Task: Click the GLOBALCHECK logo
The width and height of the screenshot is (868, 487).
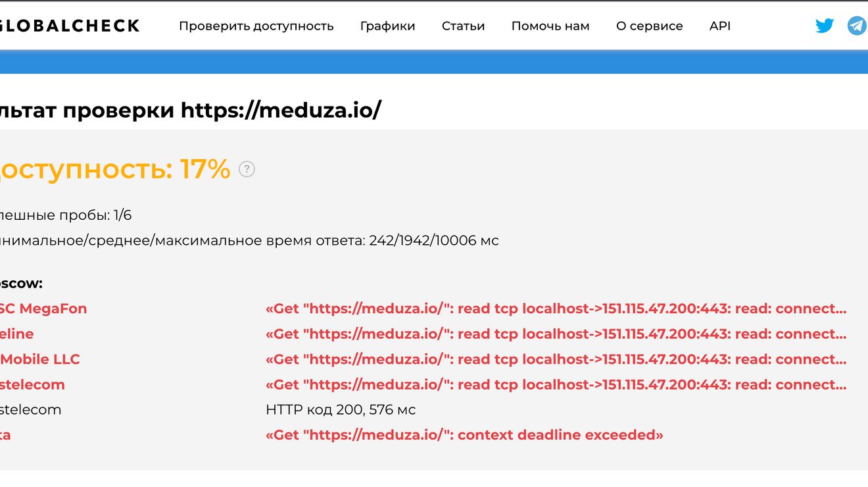Action: (69, 26)
